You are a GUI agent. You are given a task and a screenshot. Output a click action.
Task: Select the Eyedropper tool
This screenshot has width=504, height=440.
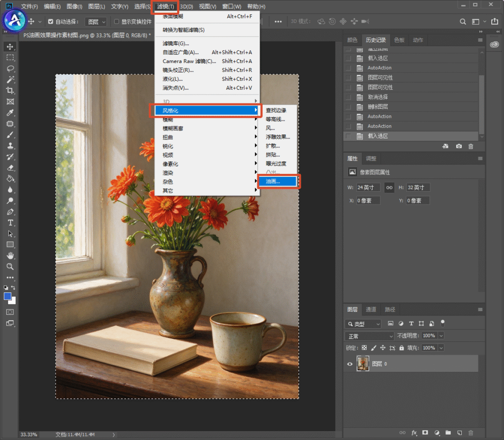10,113
